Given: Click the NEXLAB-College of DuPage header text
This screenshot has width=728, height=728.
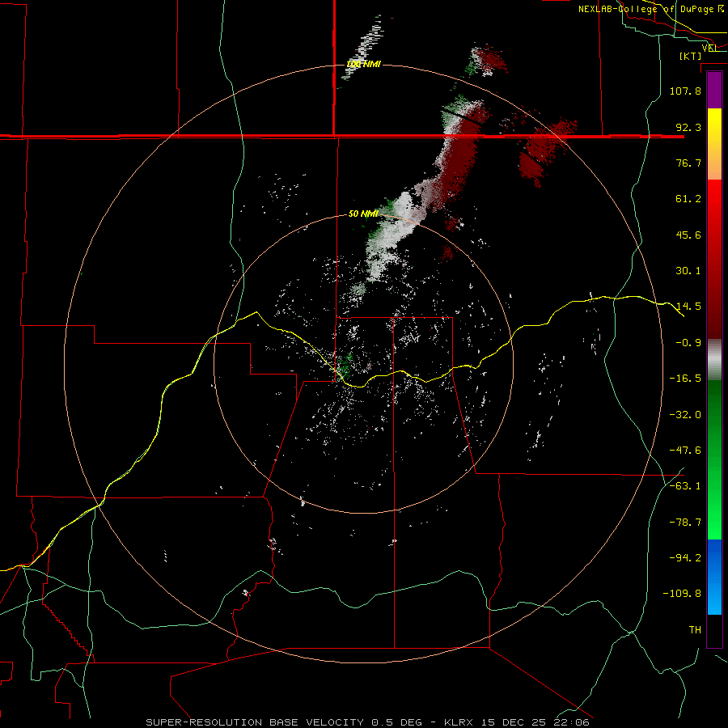Looking at the screenshot, I should pos(651,9).
